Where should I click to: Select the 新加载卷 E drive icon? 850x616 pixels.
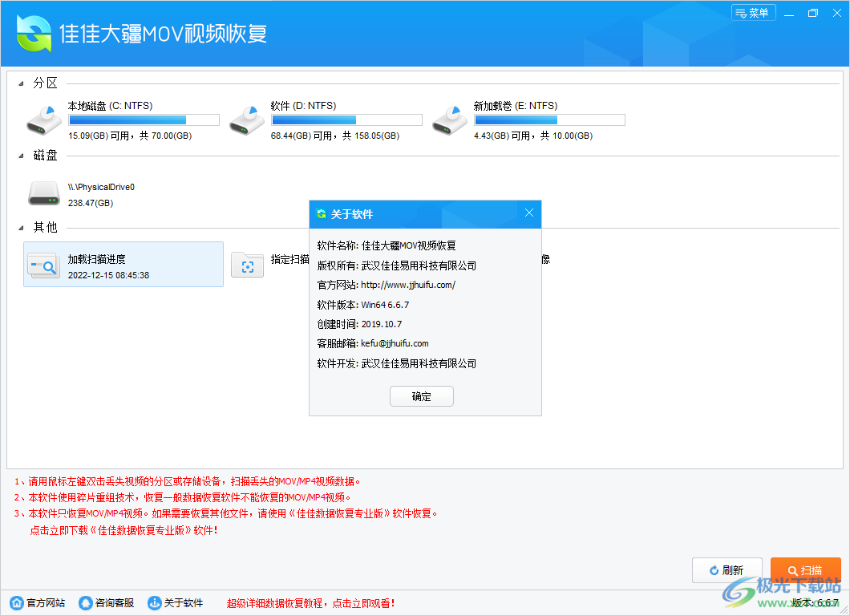click(x=450, y=118)
